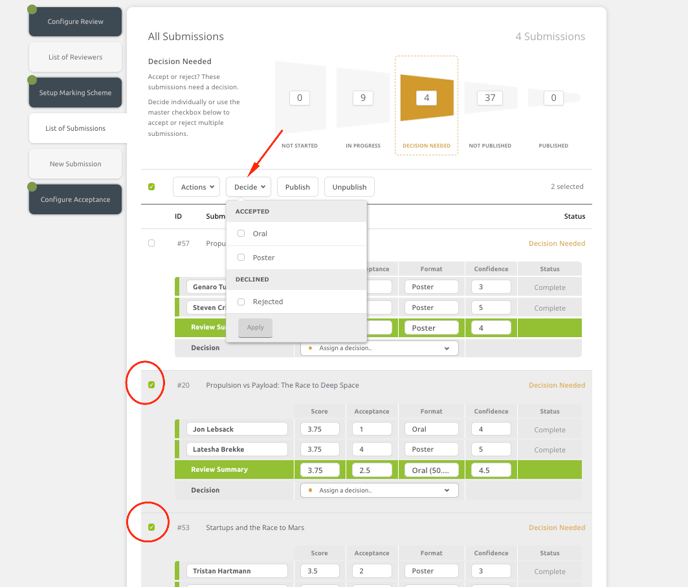The width and height of the screenshot is (688, 587).
Task: Uncheck submission #53 checkbox
Action: click(x=151, y=527)
